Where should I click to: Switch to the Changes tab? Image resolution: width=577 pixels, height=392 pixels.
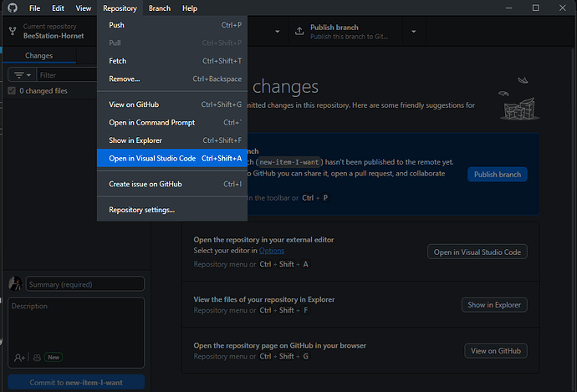pyautogui.click(x=38, y=55)
